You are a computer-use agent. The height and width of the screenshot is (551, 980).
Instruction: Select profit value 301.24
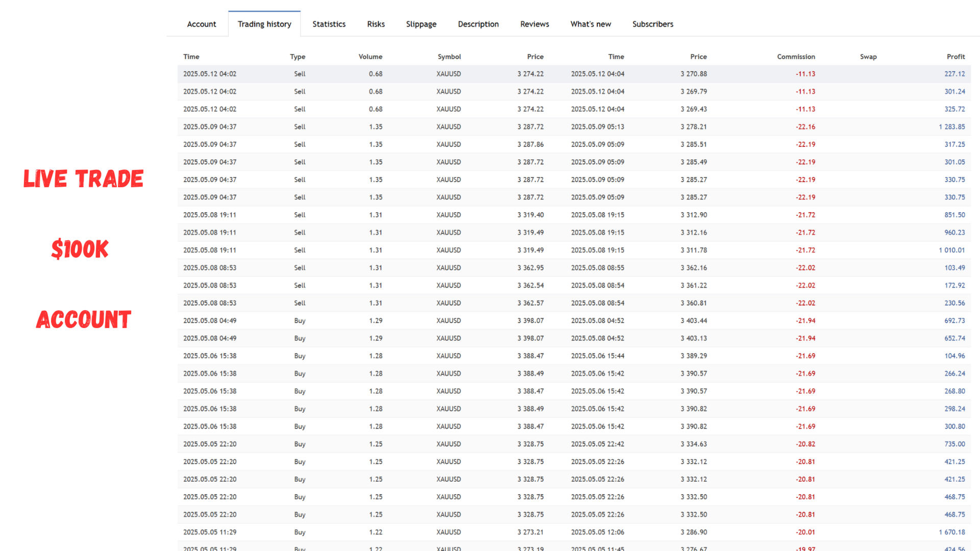(x=954, y=92)
